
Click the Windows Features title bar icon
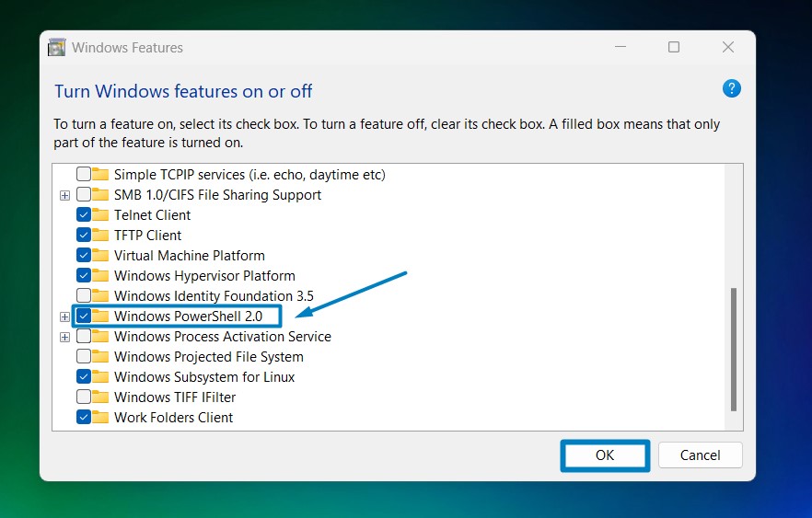(57, 47)
